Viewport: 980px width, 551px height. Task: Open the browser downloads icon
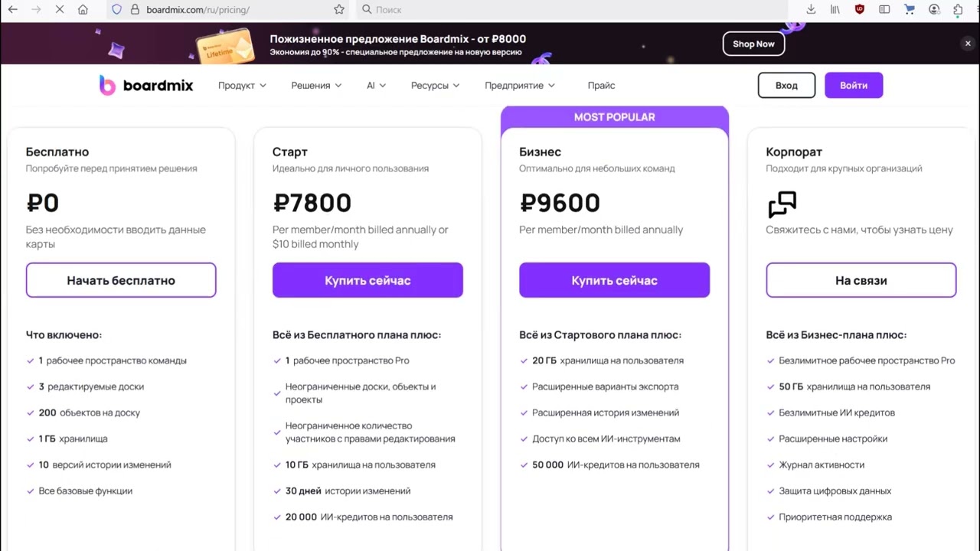[x=811, y=9]
